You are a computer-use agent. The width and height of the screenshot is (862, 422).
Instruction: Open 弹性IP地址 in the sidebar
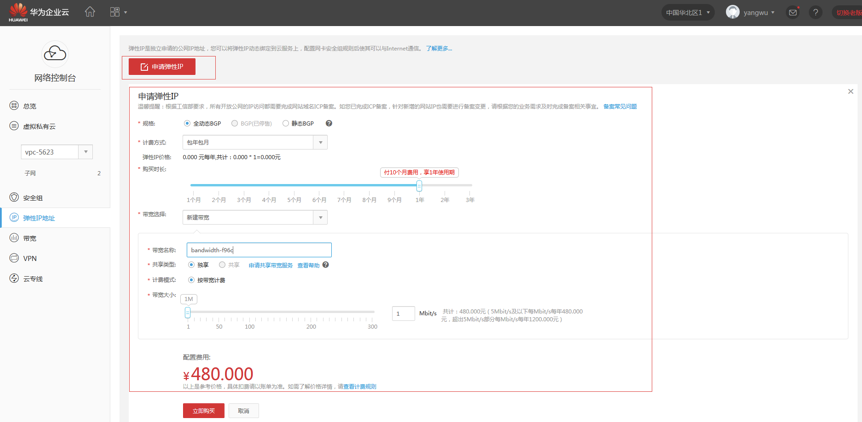tap(38, 218)
